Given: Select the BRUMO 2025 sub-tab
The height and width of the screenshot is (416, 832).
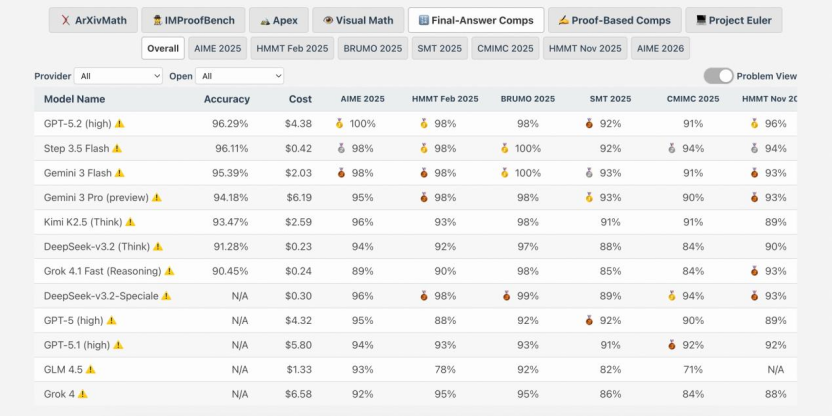Looking at the screenshot, I should click(x=372, y=48).
